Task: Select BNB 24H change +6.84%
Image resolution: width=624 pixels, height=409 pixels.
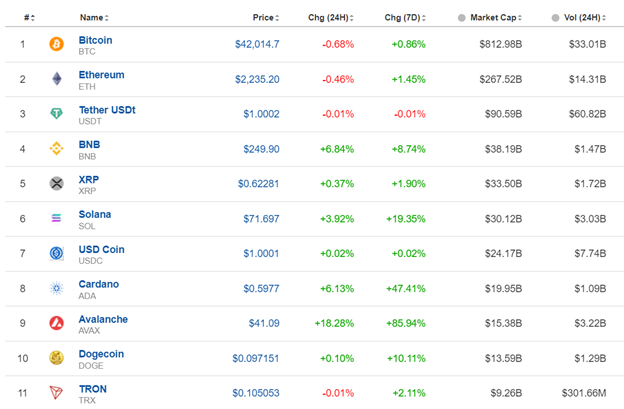Action: pyautogui.click(x=337, y=149)
